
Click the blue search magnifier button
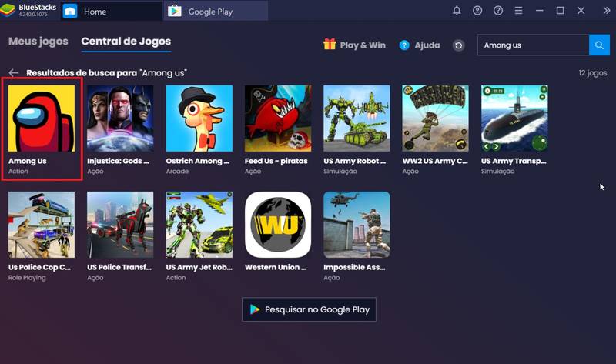(x=599, y=45)
